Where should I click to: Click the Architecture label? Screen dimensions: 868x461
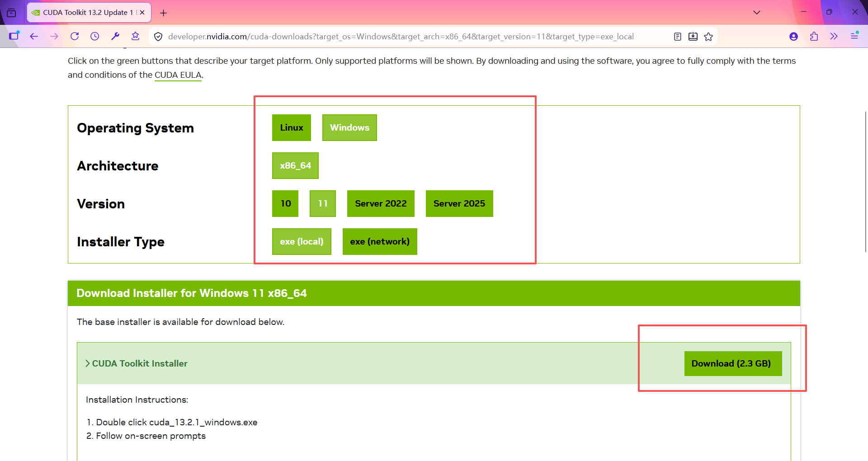tap(118, 166)
